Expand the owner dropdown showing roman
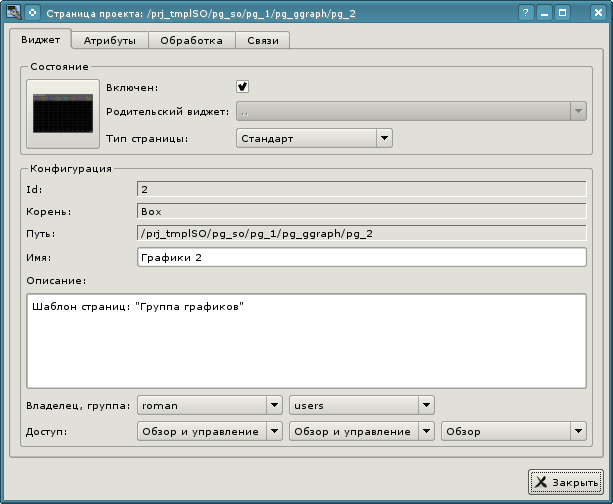 [209, 405]
